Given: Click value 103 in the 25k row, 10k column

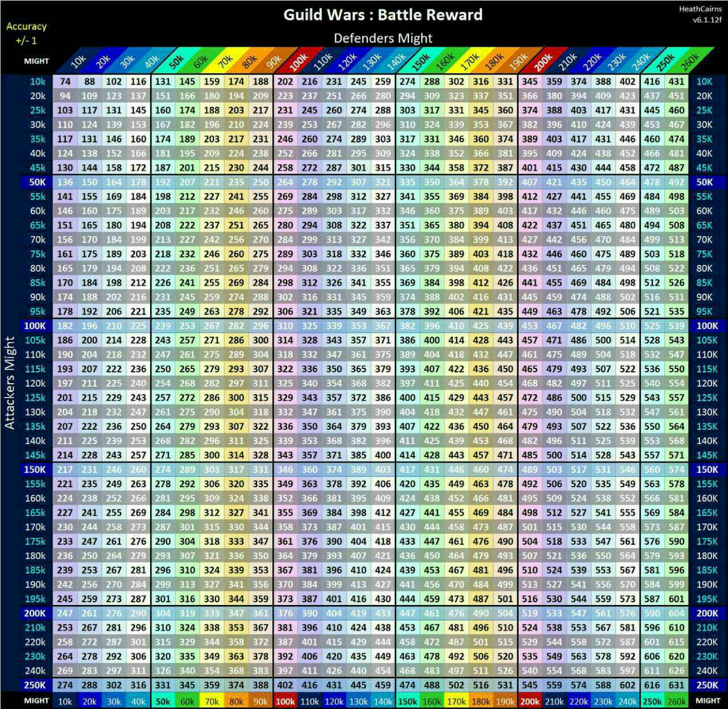Looking at the screenshot, I should [x=65, y=110].
